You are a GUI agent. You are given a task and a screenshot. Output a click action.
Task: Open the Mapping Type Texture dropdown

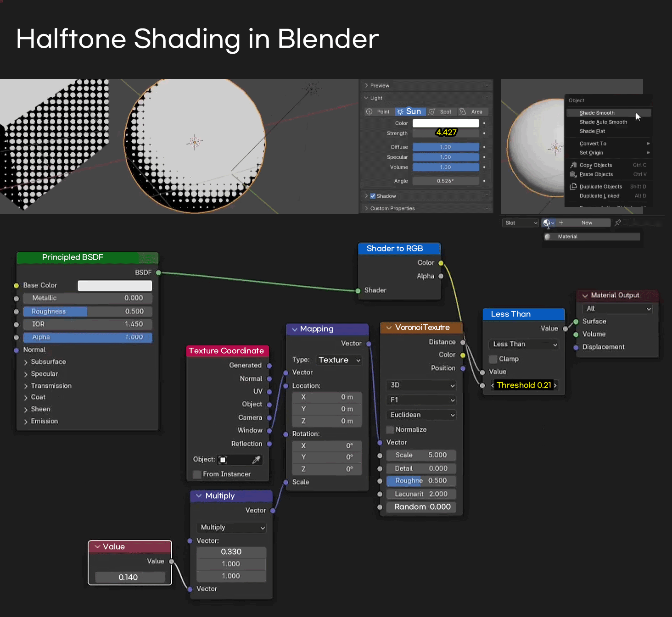click(x=339, y=360)
